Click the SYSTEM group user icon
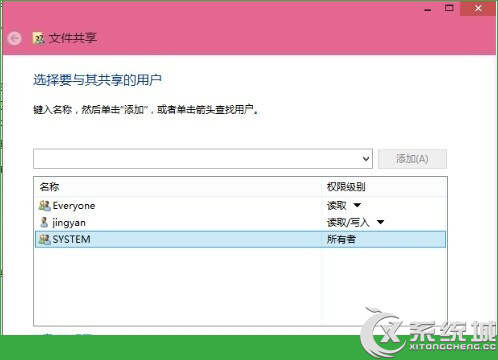 [x=44, y=239]
